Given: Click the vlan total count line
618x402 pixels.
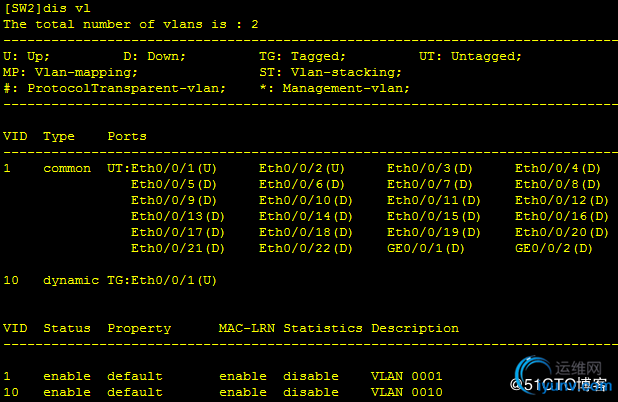Looking at the screenshot, I should pos(130,24).
